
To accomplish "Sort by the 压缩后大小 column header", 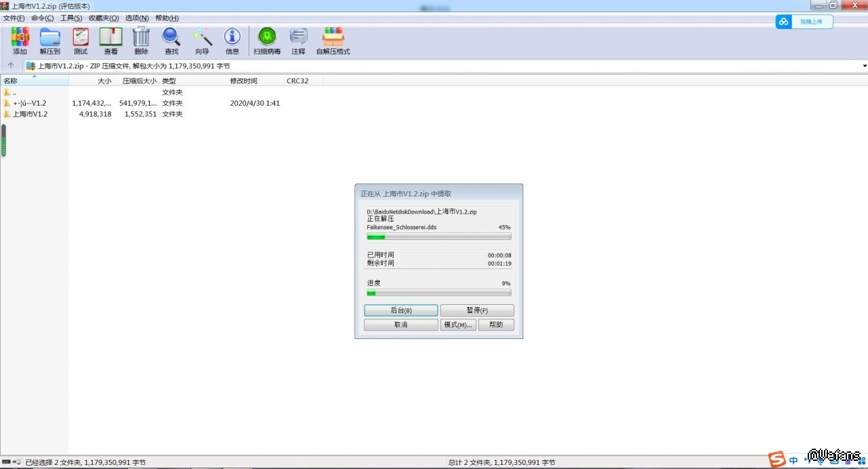I will coord(136,81).
